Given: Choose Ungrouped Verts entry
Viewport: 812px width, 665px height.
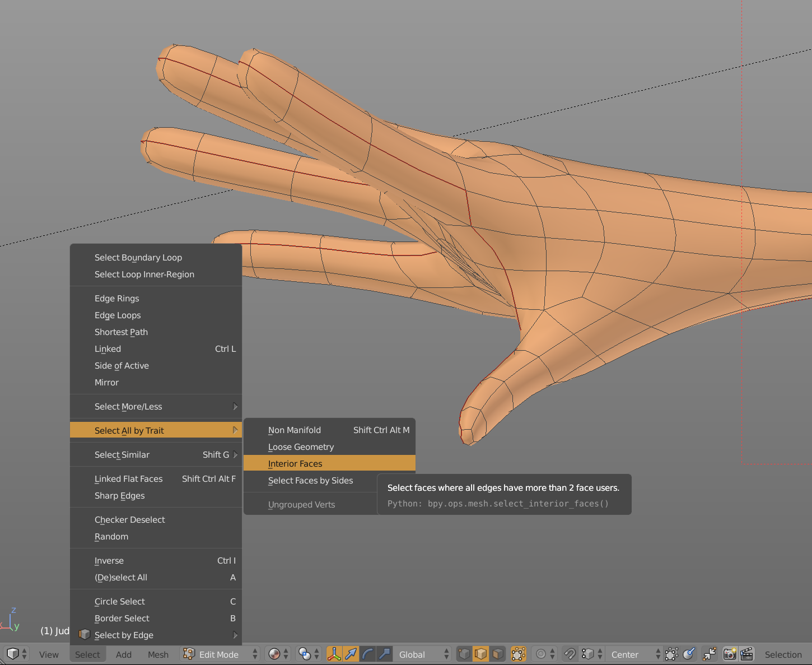Looking at the screenshot, I should click(x=311, y=504).
